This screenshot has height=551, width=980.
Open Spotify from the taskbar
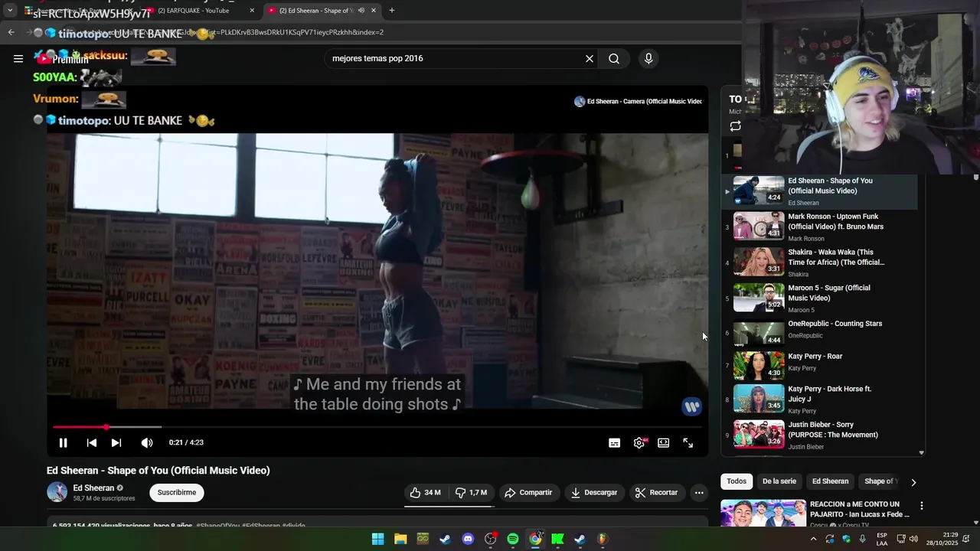[513, 539]
